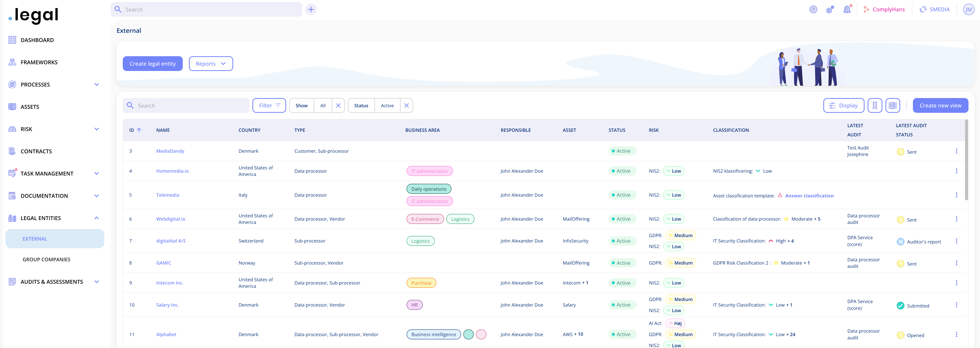Click pink business area swatch in Alphabet row

pyautogui.click(x=481, y=334)
